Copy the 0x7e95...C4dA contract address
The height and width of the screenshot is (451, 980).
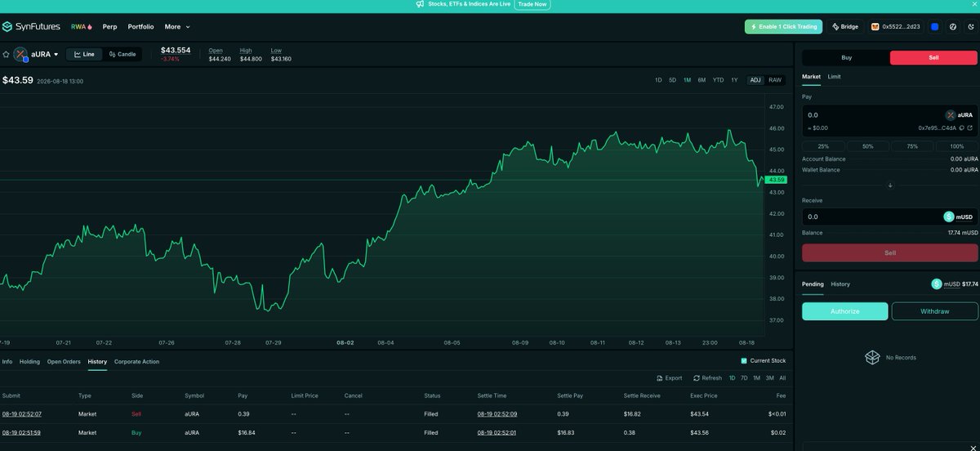point(962,127)
